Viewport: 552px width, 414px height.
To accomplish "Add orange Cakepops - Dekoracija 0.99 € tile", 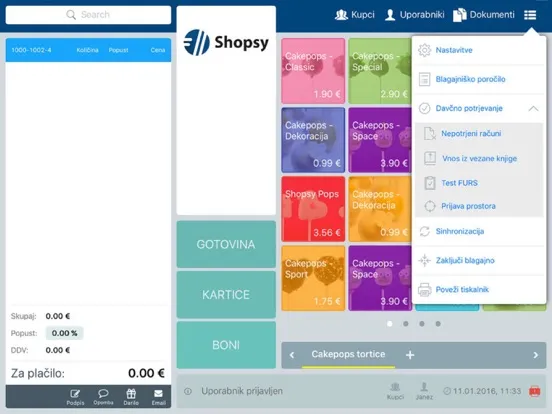I will point(380,209).
